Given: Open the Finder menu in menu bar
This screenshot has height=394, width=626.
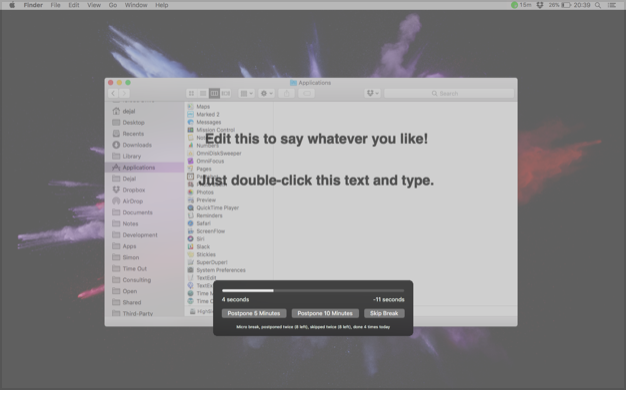Looking at the screenshot, I should coord(33,5).
